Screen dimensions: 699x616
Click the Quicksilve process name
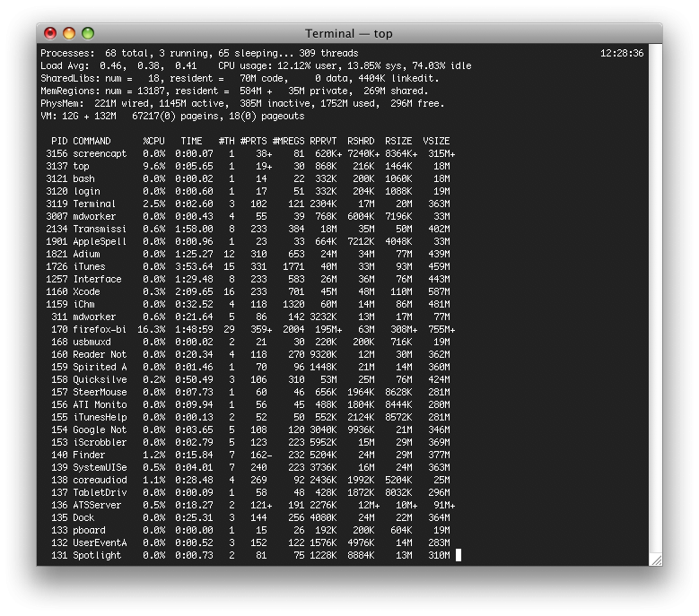point(100,379)
